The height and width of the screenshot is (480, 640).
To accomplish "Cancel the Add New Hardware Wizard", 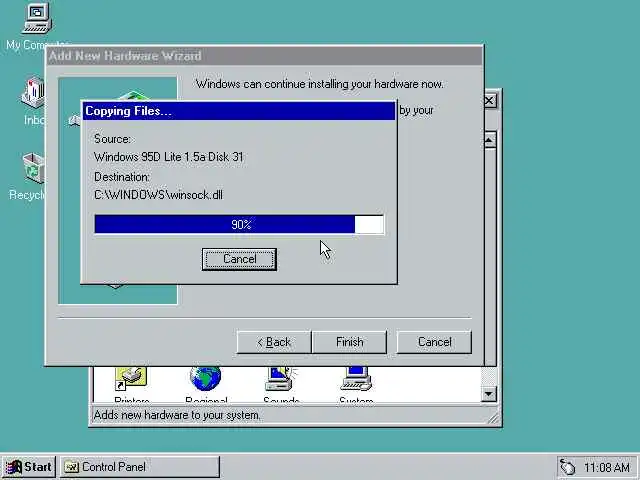I will coord(434,342).
